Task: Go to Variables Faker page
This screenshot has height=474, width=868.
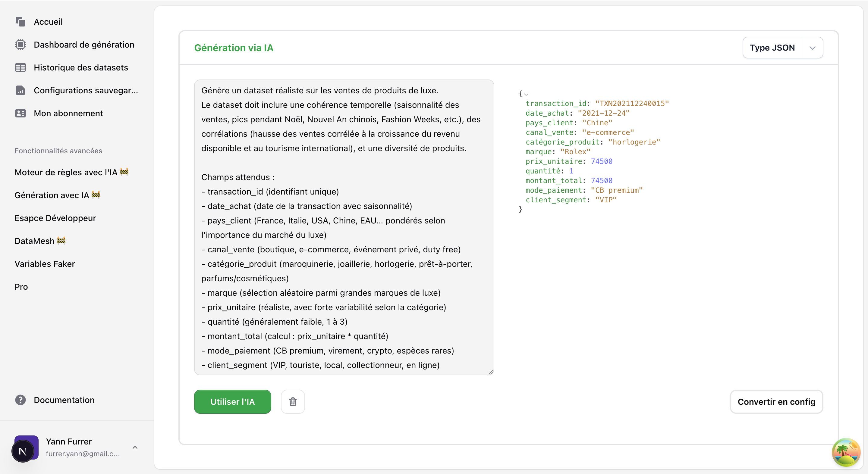Action: click(x=45, y=264)
